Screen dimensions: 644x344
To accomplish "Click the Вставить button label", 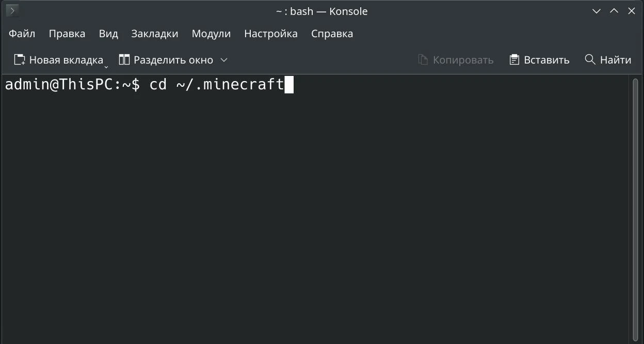I will point(546,60).
